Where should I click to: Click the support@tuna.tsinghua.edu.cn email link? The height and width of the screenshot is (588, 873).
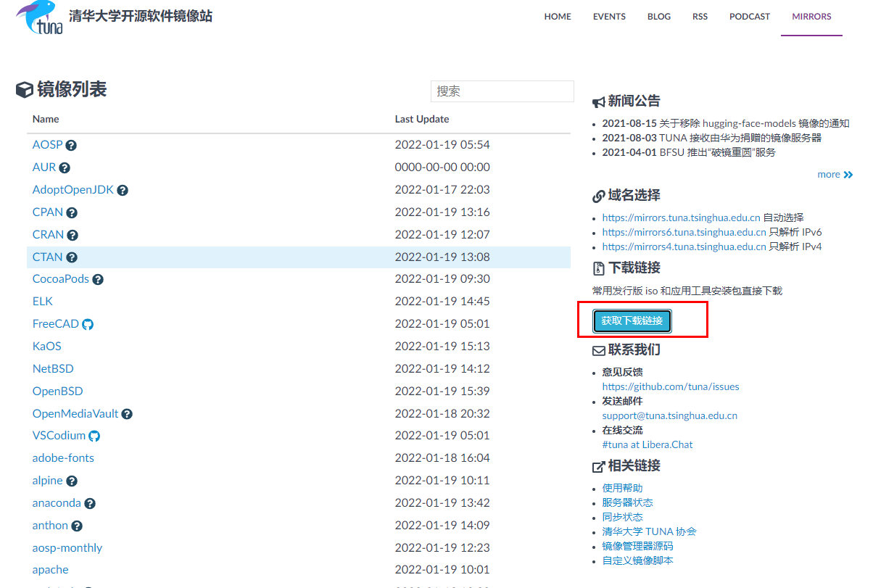pos(670,416)
